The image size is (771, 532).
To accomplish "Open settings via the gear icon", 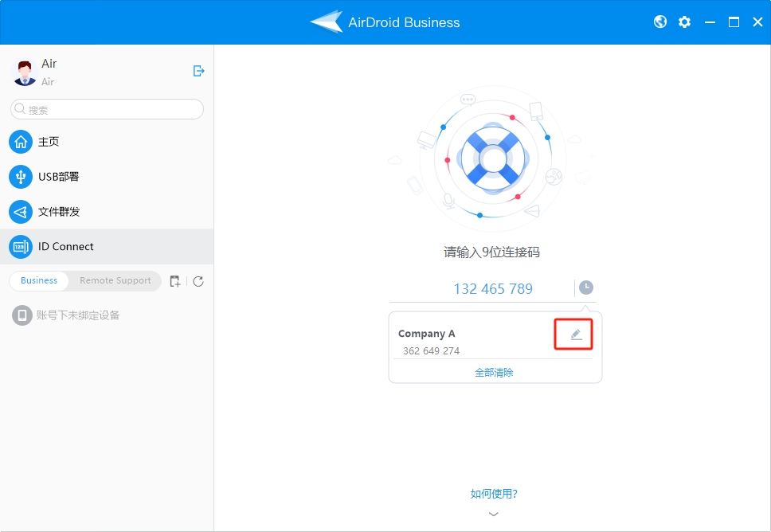I will click(x=684, y=22).
